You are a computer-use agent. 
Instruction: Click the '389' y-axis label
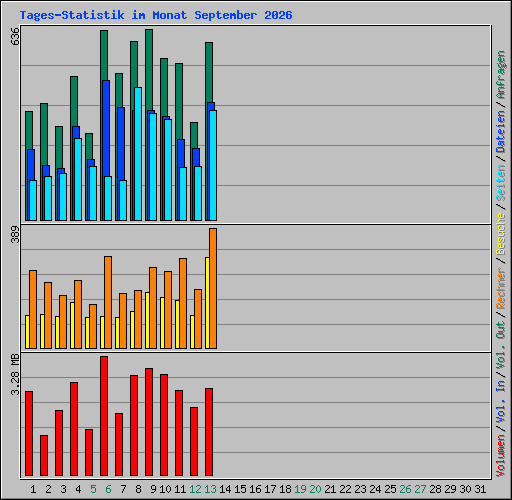click(15, 234)
